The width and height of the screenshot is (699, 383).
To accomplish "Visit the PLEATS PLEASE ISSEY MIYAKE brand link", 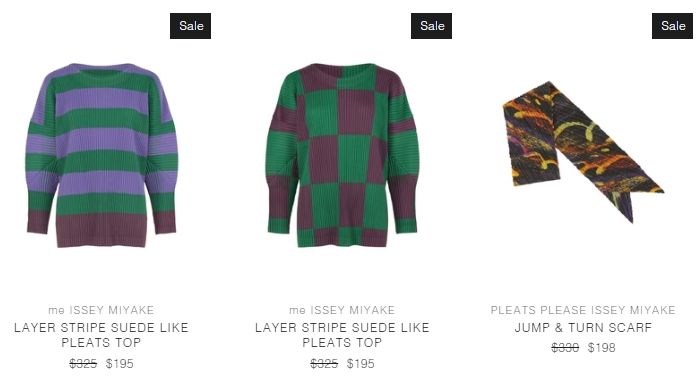I will 583,310.
